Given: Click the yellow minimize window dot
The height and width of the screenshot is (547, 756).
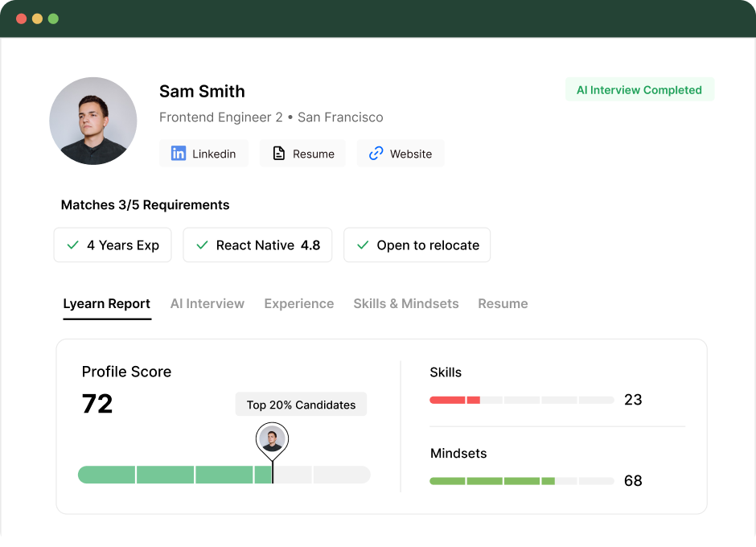Looking at the screenshot, I should pyautogui.click(x=37, y=19).
